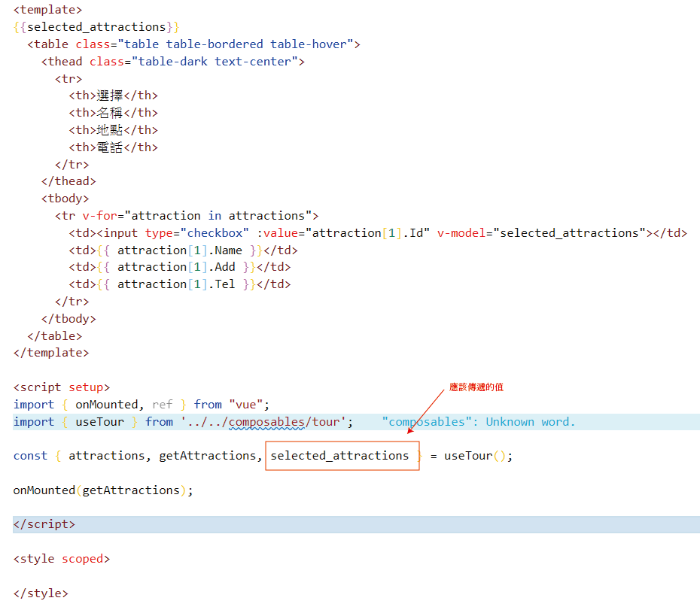
Task: Click the closing </thead> tag
Action: pyautogui.click(x=68, y=181)
